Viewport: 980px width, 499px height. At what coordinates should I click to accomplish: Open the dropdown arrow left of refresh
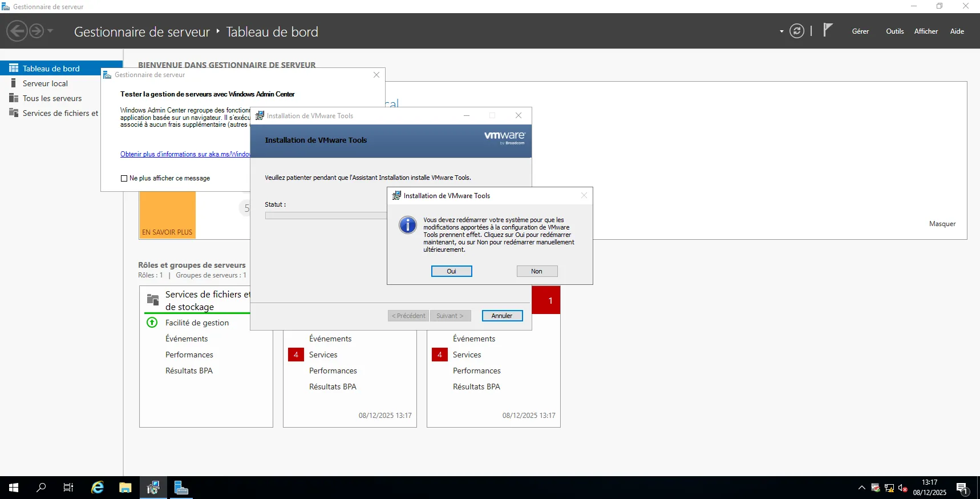[x=781, y=31]
